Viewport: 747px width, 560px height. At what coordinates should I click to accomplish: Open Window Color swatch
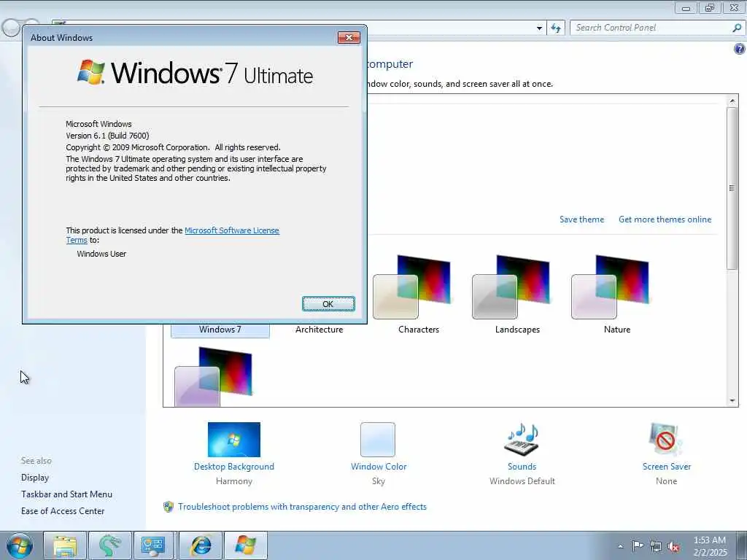point(378,440)
